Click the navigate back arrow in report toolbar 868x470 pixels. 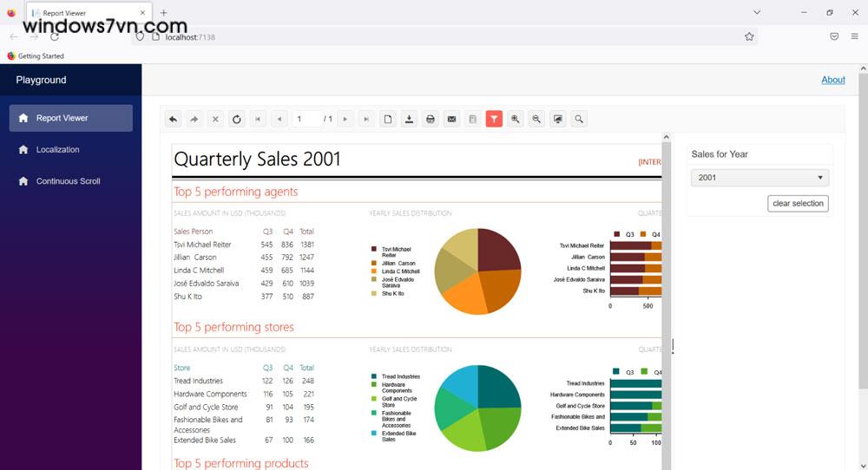(173, 119)
